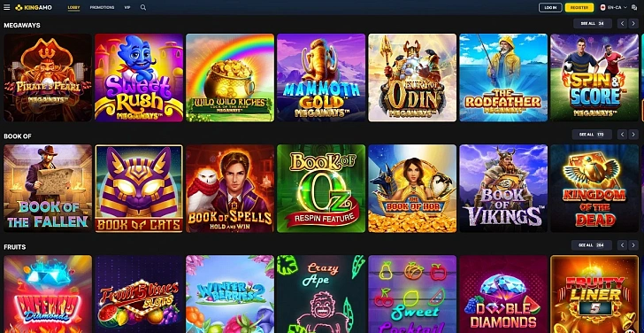Open the Promotions tab
This screenshot has width=644, height=333.
tap(102, 7)
